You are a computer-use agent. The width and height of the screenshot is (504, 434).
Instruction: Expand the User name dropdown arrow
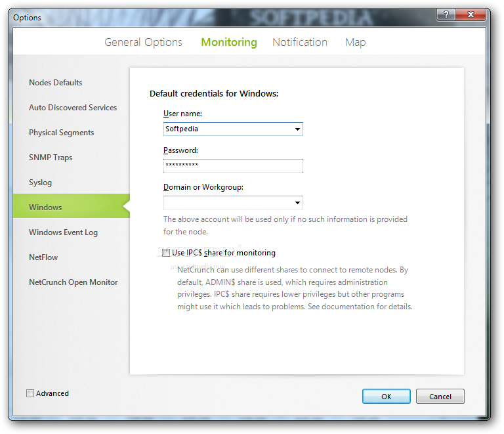(297, 129)
